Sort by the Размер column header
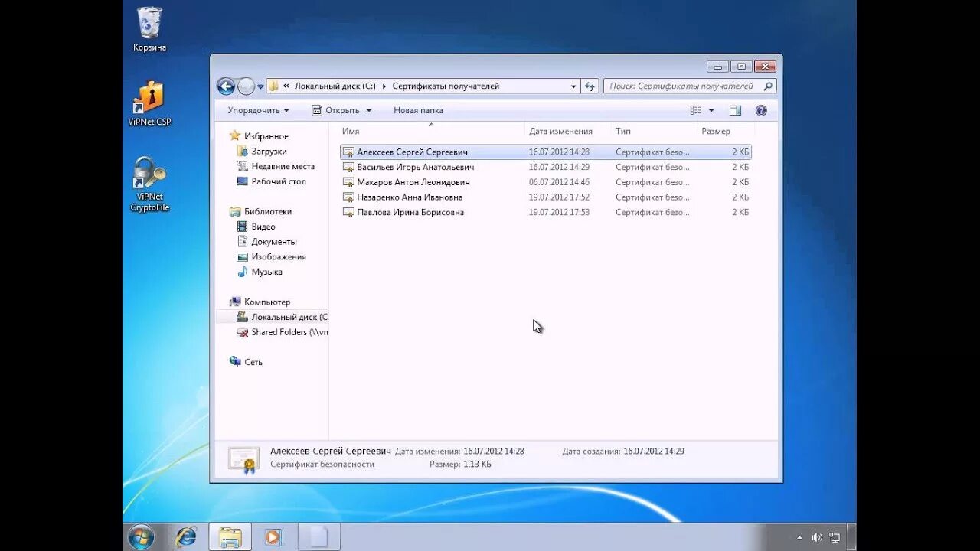The image size is (980, 551). tap(725, 131)
